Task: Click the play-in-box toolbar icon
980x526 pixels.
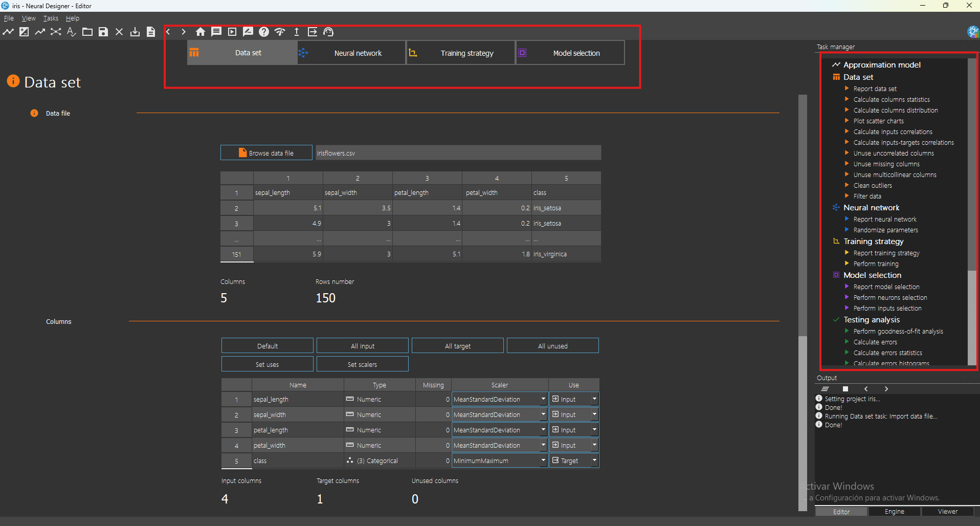Action: [232, 32]
